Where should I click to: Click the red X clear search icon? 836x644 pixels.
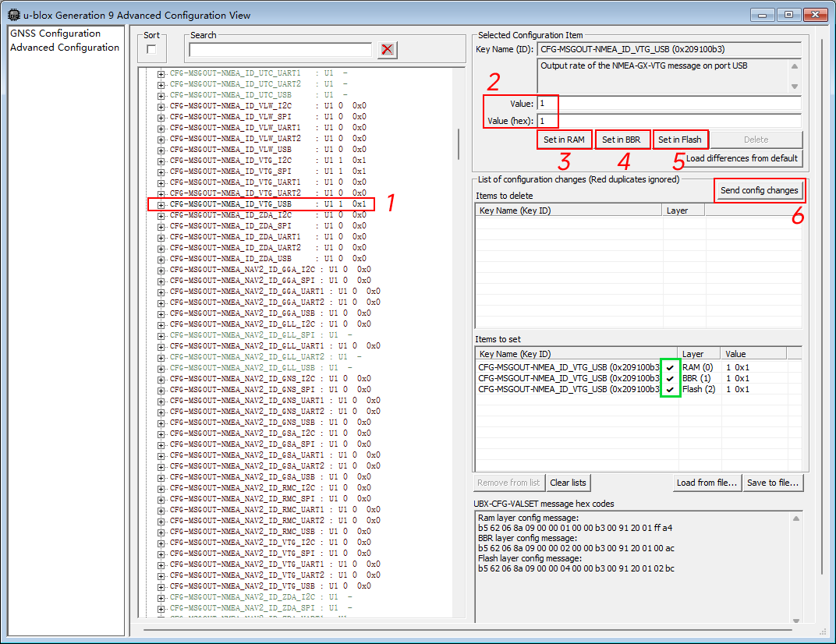point(388,50)
